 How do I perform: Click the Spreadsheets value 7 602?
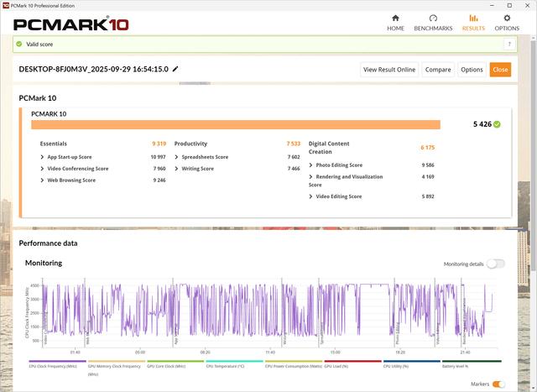click(294, 157)
